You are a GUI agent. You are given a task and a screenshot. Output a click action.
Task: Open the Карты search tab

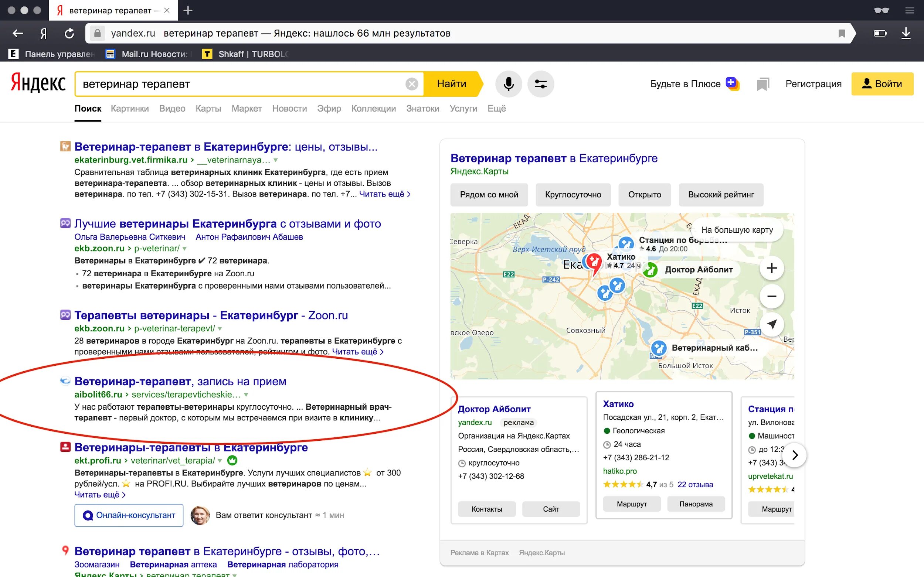208,109
